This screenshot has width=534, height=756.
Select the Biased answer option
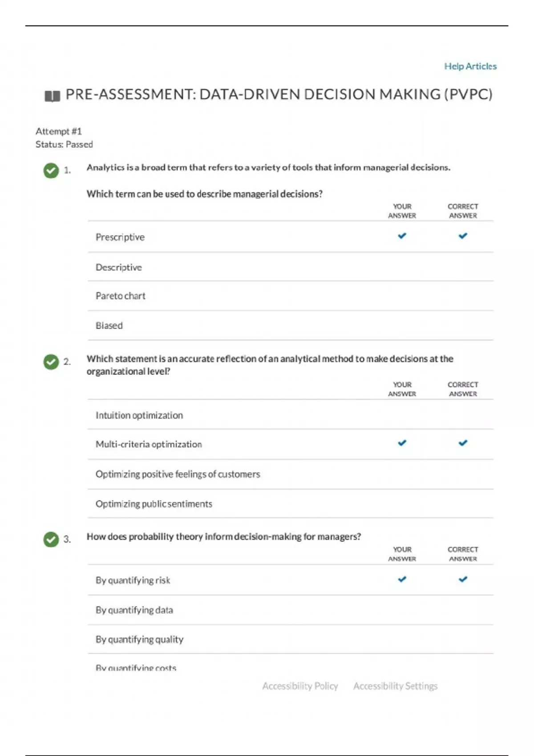pyautogui.click(x=109, y=326)
